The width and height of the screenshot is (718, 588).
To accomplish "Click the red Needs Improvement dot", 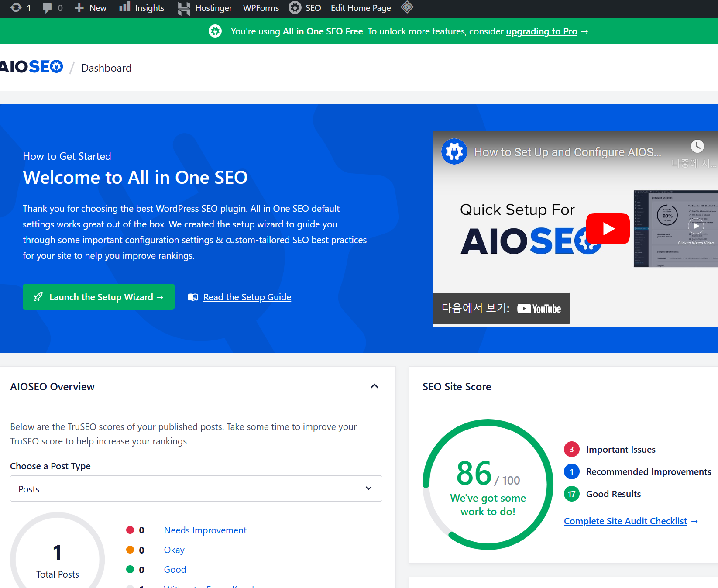I will (x=130, y=530).
